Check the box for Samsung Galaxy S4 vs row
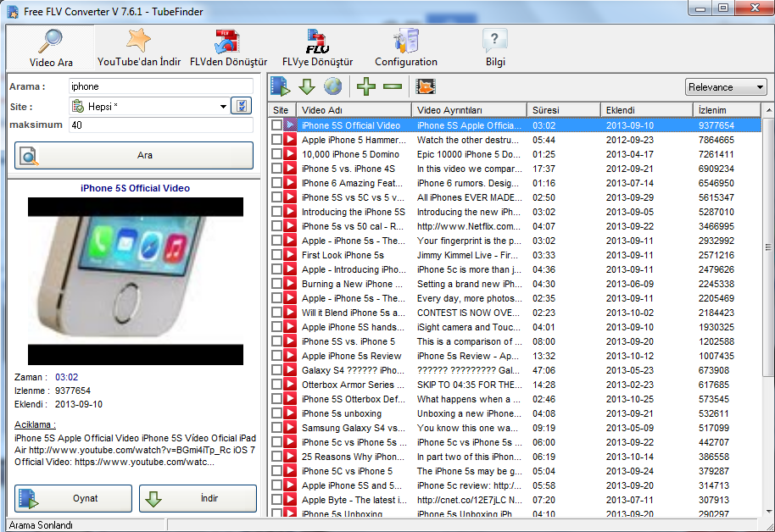This screenshot has width=775, height=532. [x=276, y=427]
